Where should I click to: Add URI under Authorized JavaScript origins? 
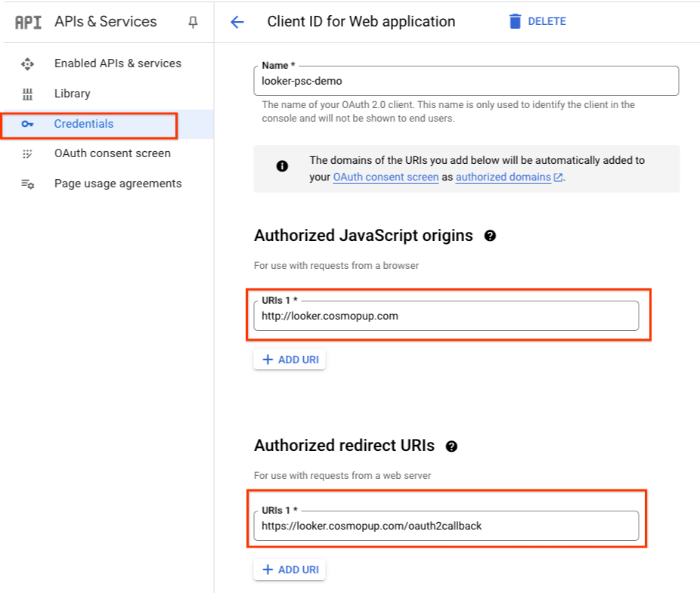coord(290,360)
